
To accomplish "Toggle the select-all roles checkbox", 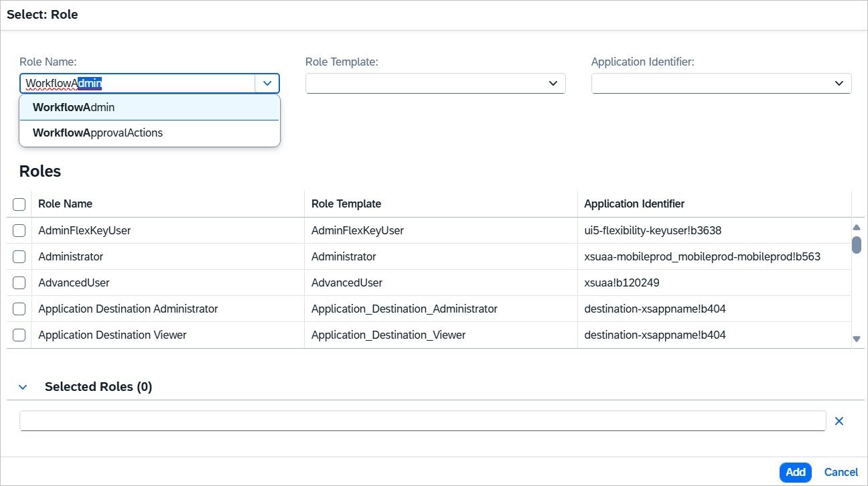I will tap(19, 204).
